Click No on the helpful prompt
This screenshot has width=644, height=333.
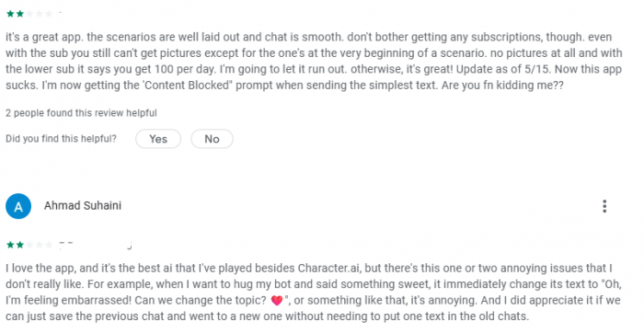(212, 139)
